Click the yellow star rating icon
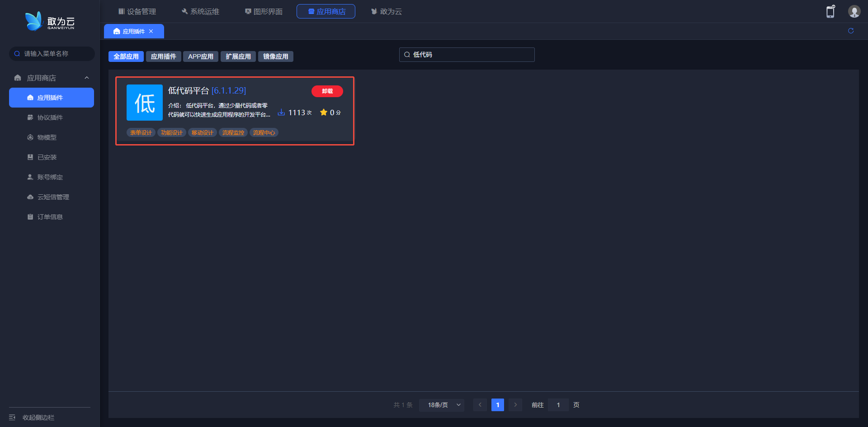The height and width of the screenshot is (427, 868). [324, 112]
